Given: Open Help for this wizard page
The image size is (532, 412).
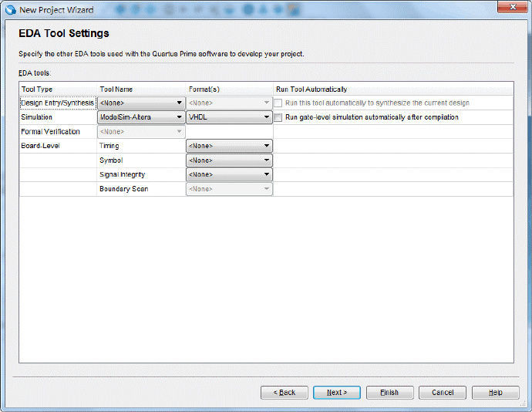Looking at the screenshot, I should (495, 393).
